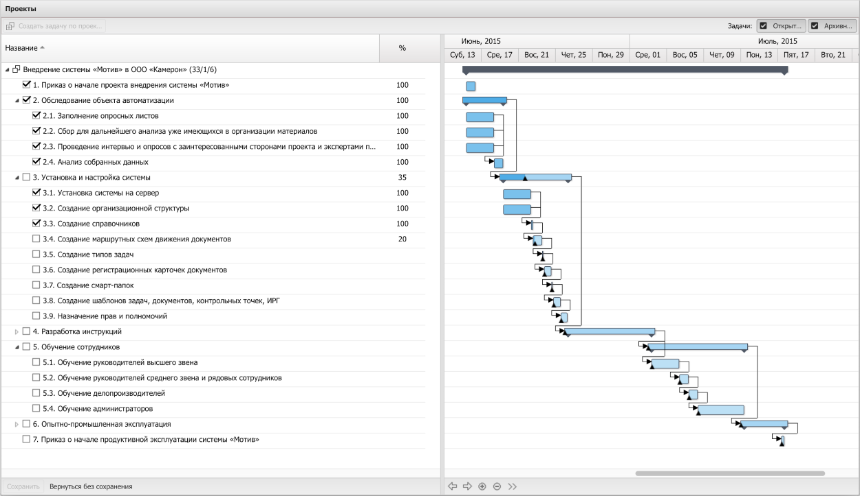Screen dimensions: 860x496
Task: Click the «Создать задачу по проек...» toolbar icon
Action: (11, 25)
